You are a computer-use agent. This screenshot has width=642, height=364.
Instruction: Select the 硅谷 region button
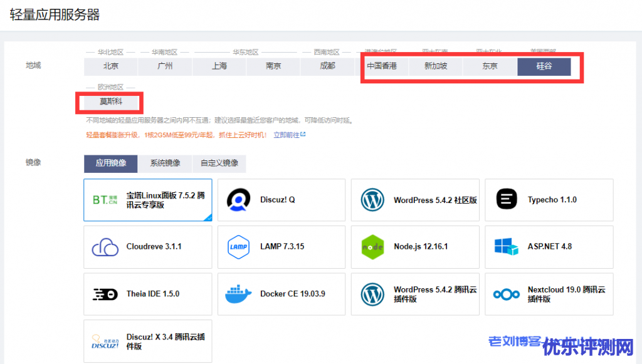coord(544,66)
